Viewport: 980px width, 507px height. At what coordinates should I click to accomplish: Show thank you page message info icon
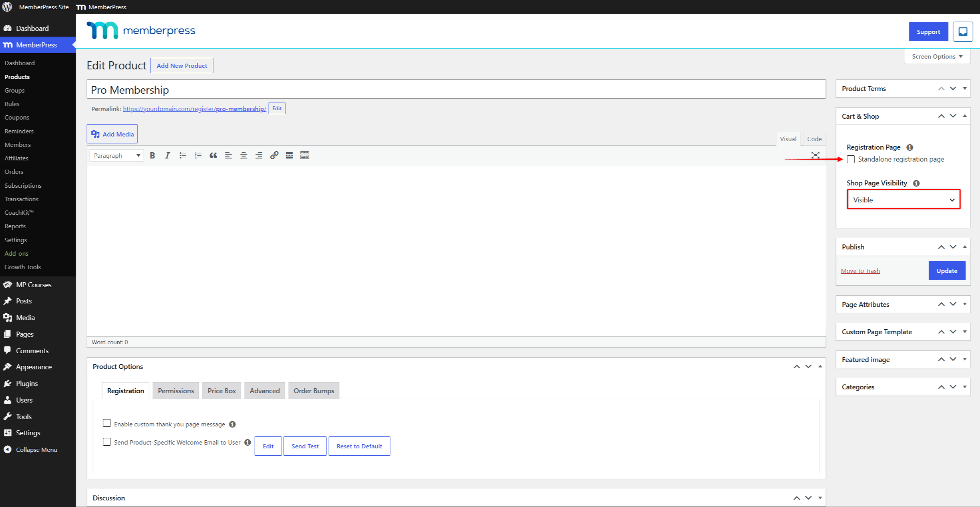(233, 424)
